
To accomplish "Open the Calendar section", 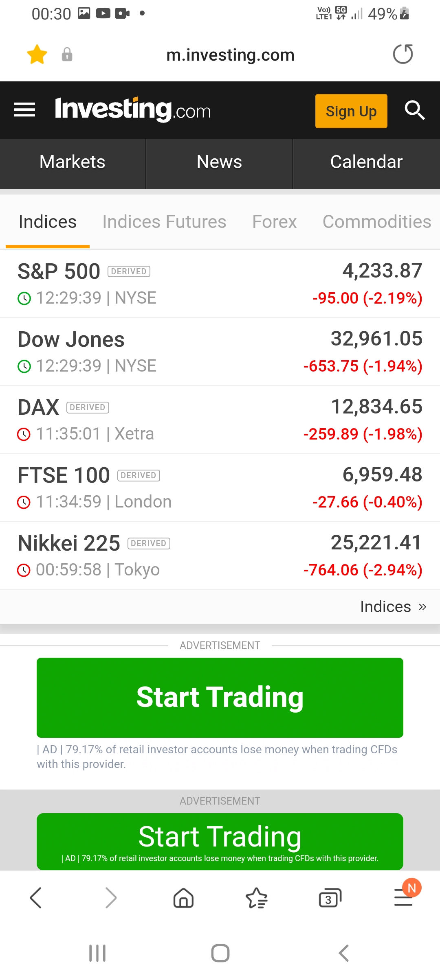I will click(x=366, y=162).
